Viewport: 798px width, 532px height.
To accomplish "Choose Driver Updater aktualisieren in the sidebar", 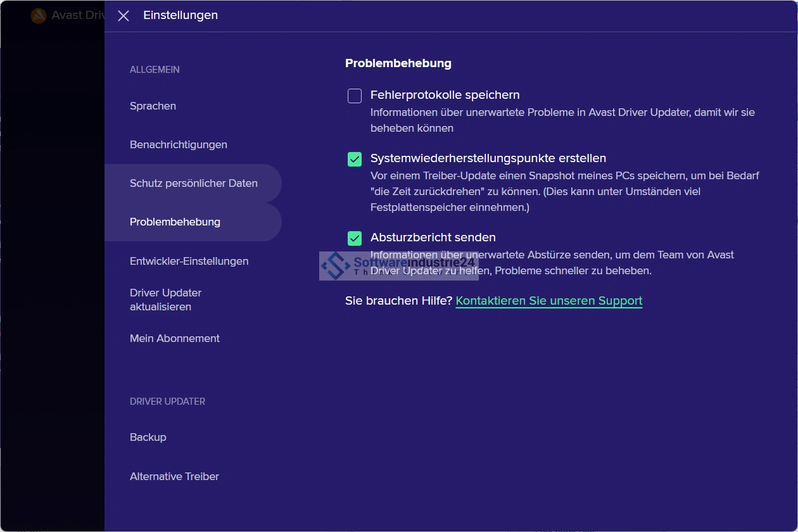I will [x=165, y=300].
